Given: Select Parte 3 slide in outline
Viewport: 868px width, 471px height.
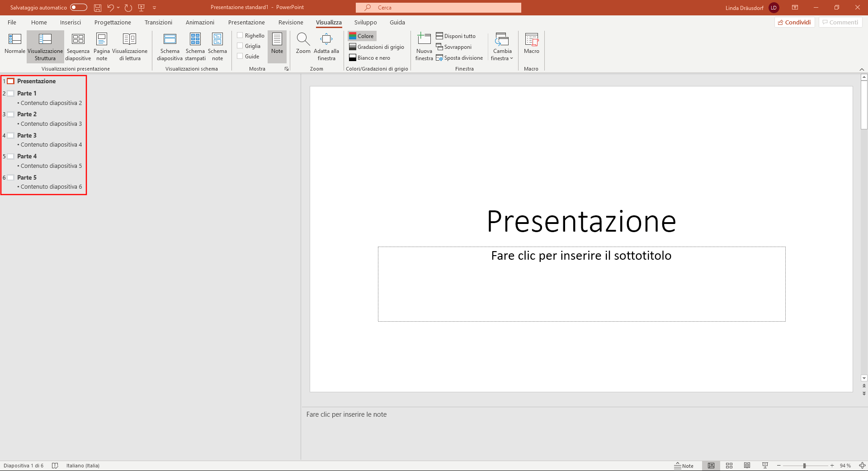Looking at the screenshot, I should (x=27, y=135).
